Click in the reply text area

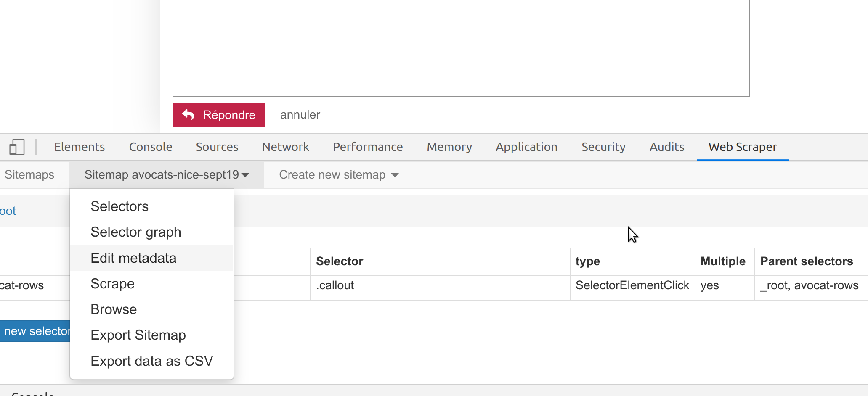[461, 48]
